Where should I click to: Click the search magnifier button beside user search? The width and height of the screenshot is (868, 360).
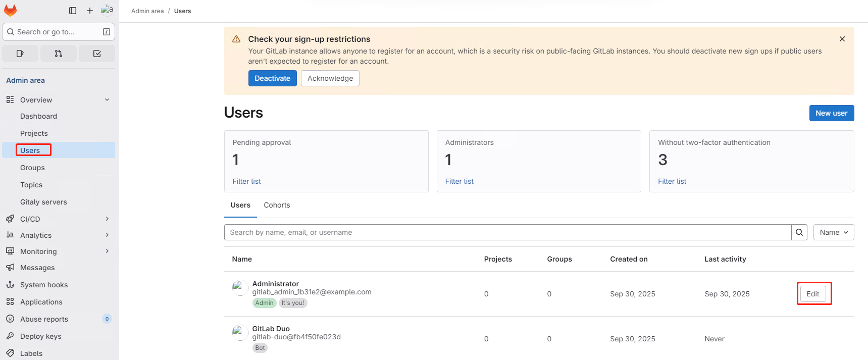pyautogui.click(x=799, y=232)
